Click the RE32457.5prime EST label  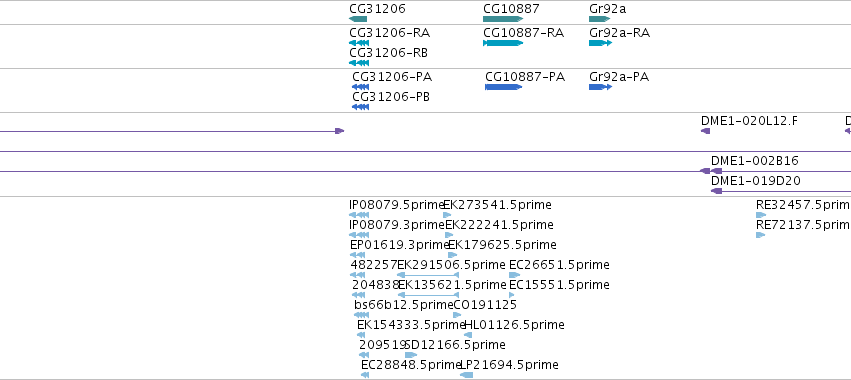803,205
